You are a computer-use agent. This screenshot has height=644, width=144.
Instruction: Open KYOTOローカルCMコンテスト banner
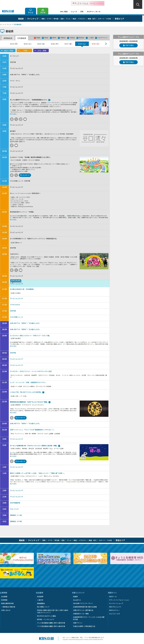pyautogui.click(x=90, y=558)
